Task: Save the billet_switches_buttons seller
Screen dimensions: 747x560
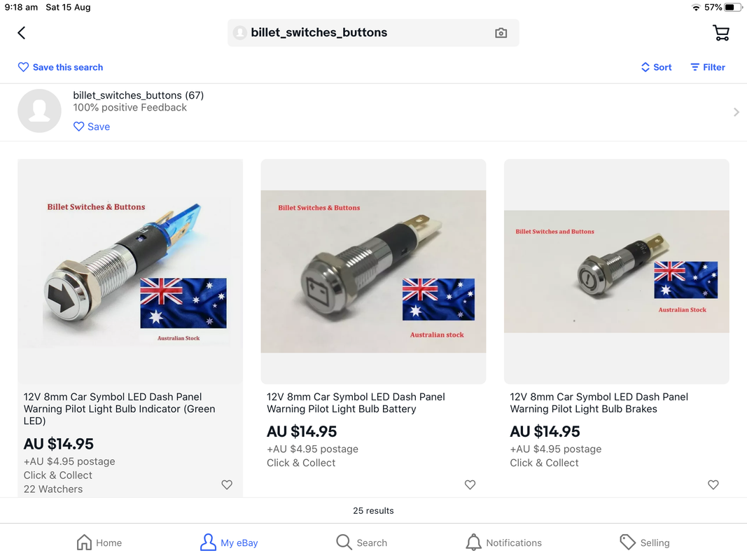Action: (x=92, y=127)
